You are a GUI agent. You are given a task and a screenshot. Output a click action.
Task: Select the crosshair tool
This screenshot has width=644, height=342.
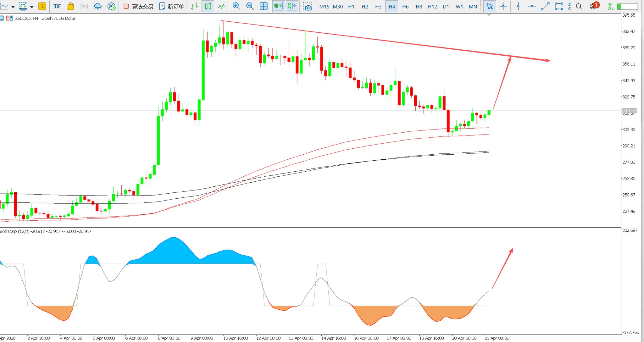coord(503,6)
